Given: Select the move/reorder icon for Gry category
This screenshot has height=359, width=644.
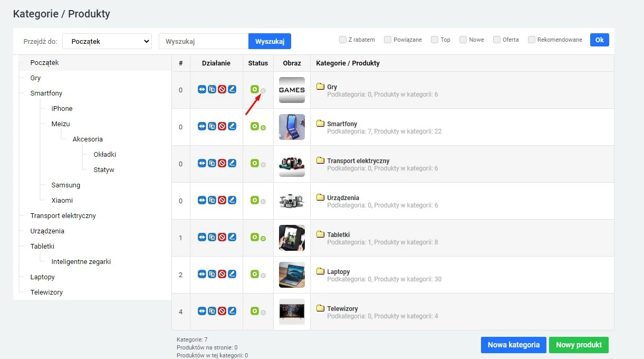Looking at the screenshot, I should 202,89.
